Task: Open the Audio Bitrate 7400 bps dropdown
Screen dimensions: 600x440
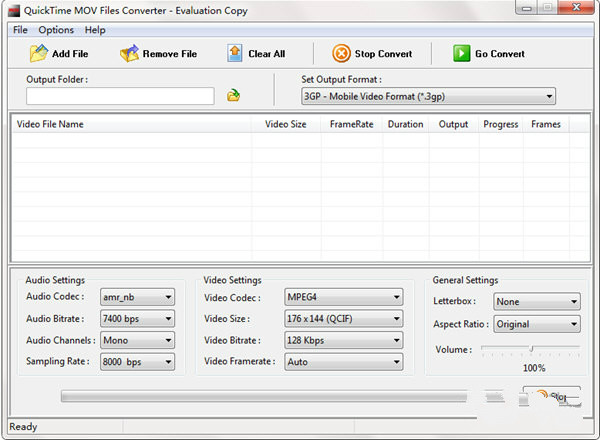Action: (x=137, y=319)
